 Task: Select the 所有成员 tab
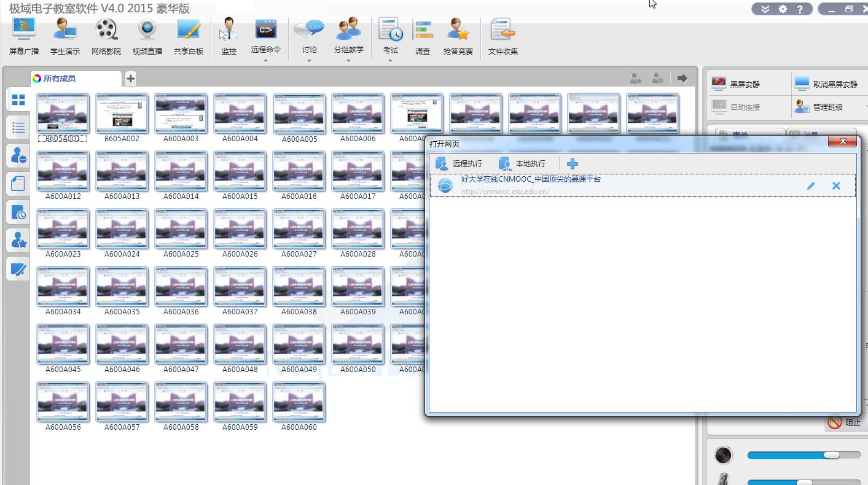pos(59,79)
